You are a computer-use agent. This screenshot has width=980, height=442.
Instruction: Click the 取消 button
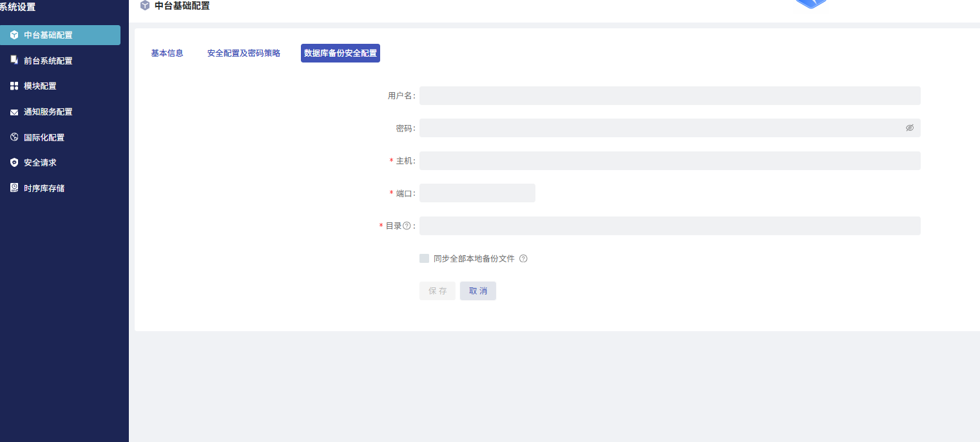click(477, 291)
